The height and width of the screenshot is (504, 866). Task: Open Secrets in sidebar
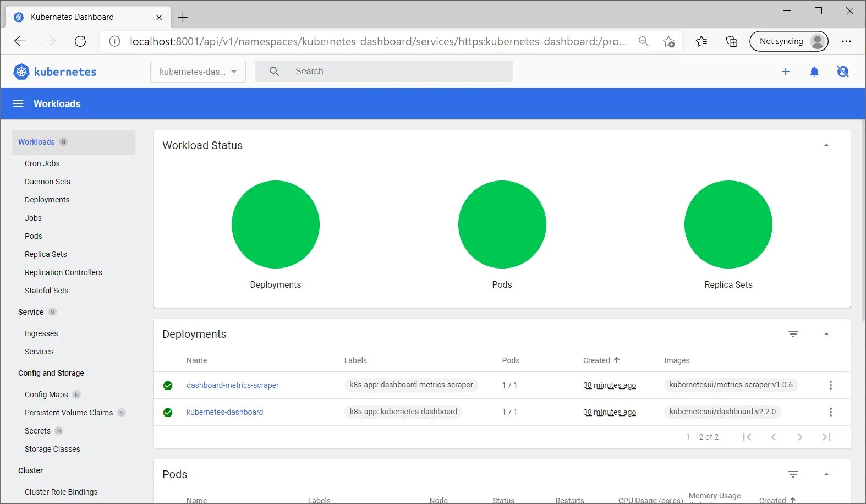[37, 431]
